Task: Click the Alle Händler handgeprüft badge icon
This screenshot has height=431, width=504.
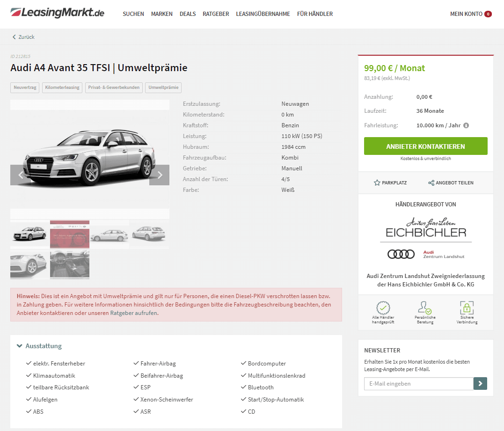Action: click(x=383, y=307)
